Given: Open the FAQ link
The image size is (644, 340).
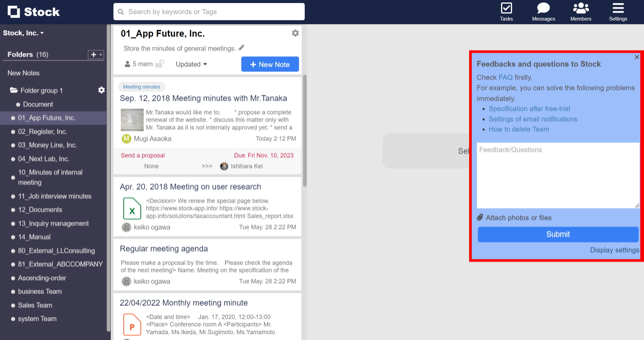Looking at the screenshot, I should (x=505, y=77).
